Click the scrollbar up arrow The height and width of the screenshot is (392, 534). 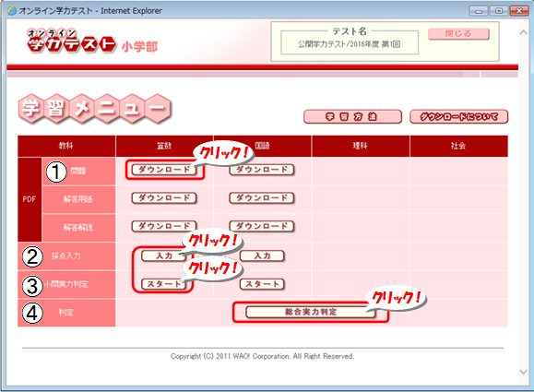[524, 32]
